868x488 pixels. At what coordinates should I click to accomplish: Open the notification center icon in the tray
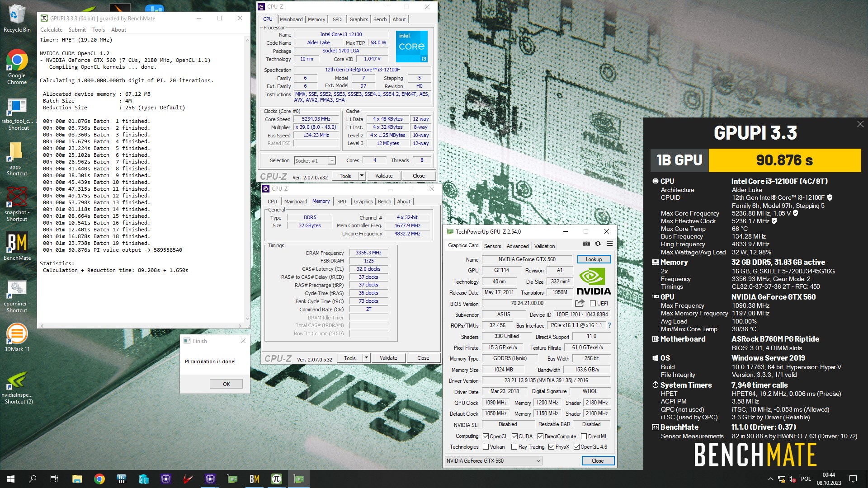tap(853, 479)
